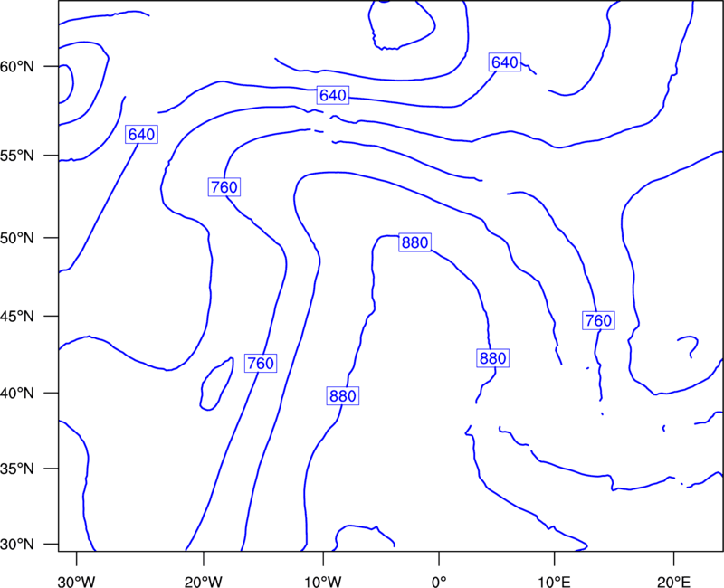Viewport: 724px width, 588px height.
Task: Click the 45°N latitude axis label
Action: 17,317
